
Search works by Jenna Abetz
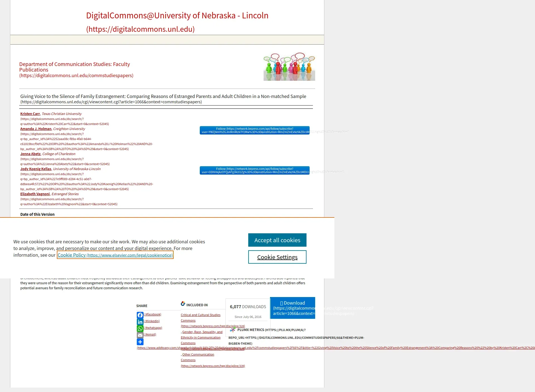30,154
